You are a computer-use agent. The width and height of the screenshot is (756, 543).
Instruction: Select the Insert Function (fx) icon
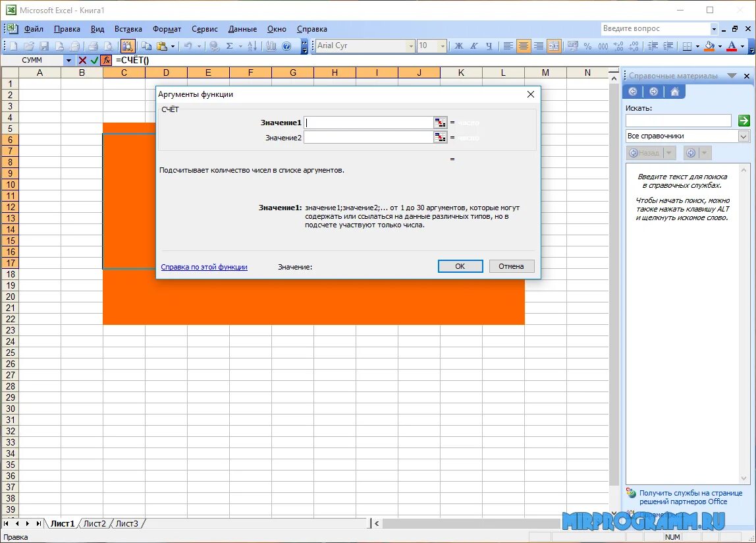106,59
